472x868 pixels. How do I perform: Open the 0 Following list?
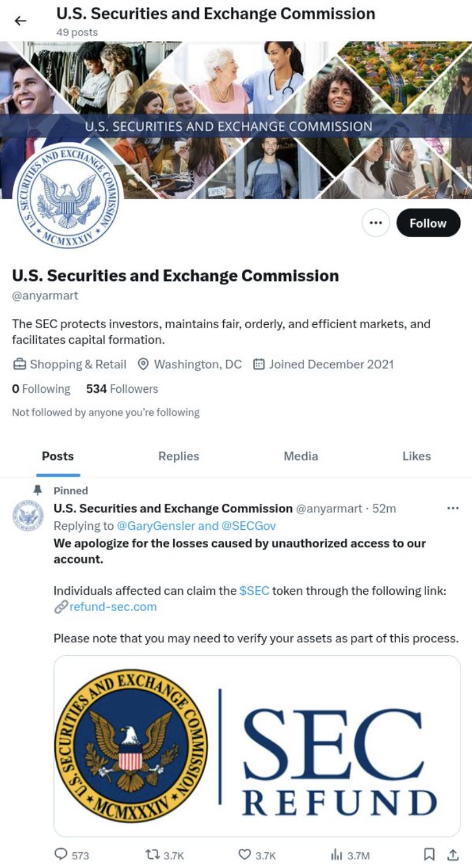[41, 389]
